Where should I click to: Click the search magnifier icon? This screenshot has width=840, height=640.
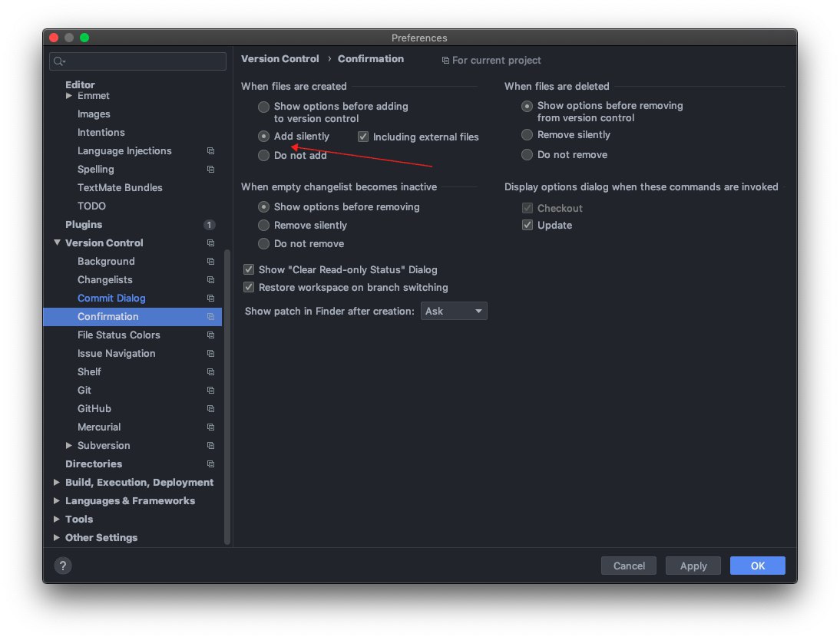[x=59, y=61]
